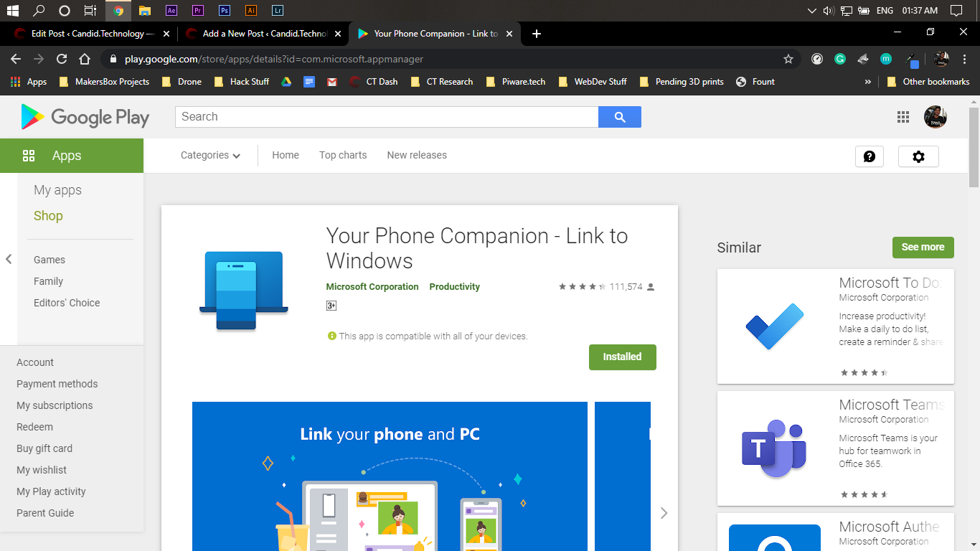Open the Account page

35,362
